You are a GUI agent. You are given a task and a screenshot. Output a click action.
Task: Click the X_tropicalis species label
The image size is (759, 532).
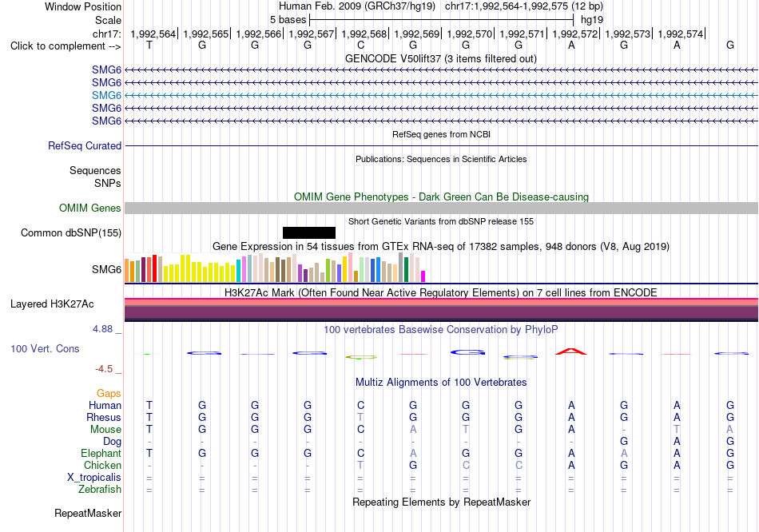coord(94,478)
